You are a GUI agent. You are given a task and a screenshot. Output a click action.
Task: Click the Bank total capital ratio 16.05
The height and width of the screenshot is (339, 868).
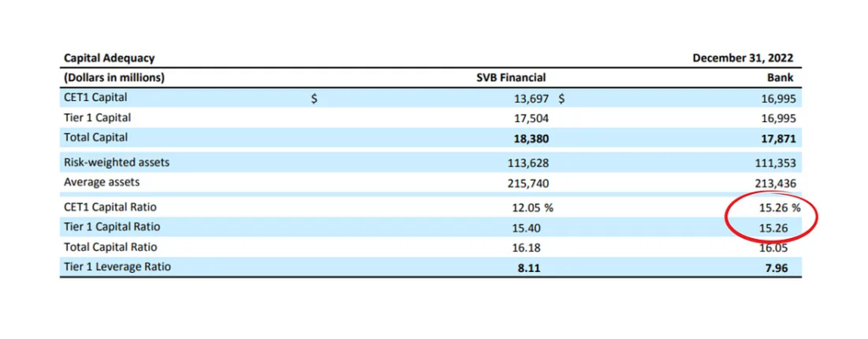coord(774,249)
